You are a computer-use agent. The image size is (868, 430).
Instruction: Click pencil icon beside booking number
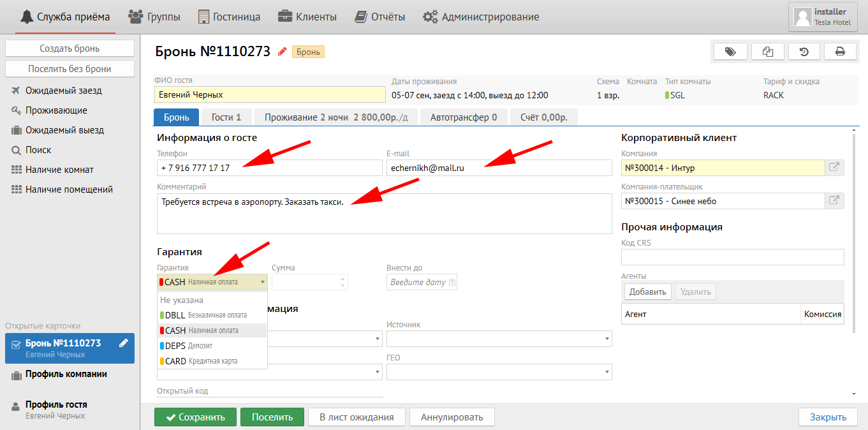click(282, 52)
